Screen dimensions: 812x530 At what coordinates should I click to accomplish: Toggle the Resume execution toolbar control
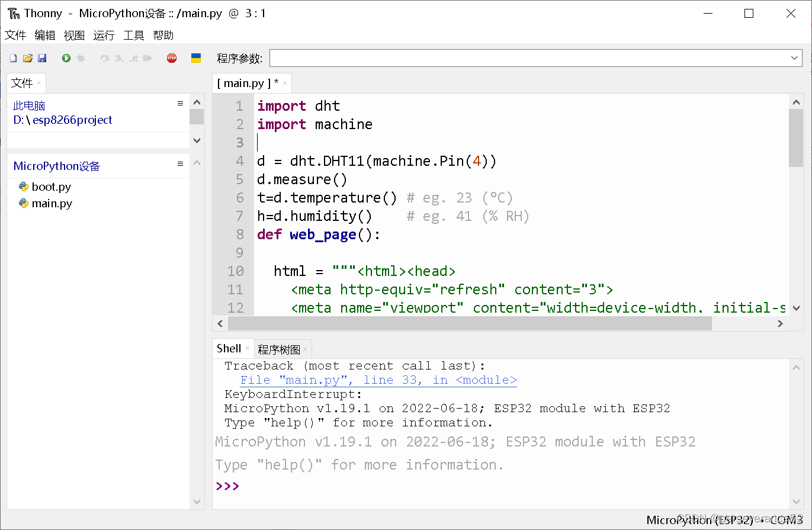(x=147, y=57)
